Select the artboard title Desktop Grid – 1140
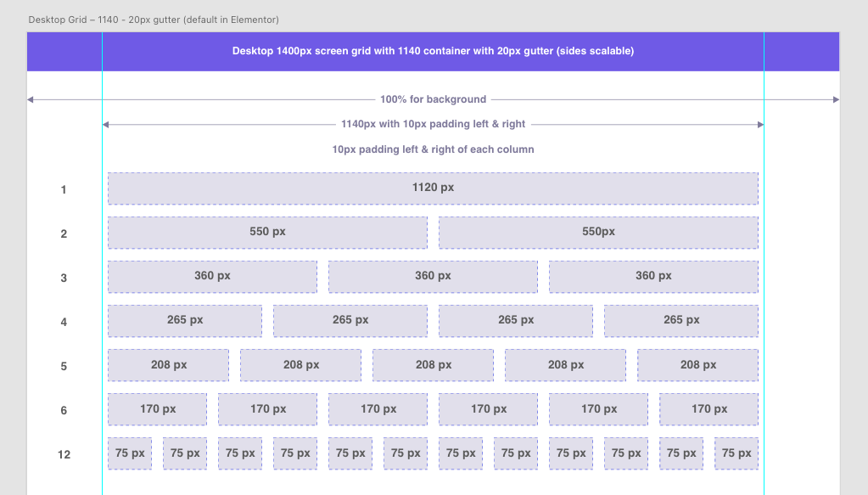 pyautogui.click(x=154, y=20)
